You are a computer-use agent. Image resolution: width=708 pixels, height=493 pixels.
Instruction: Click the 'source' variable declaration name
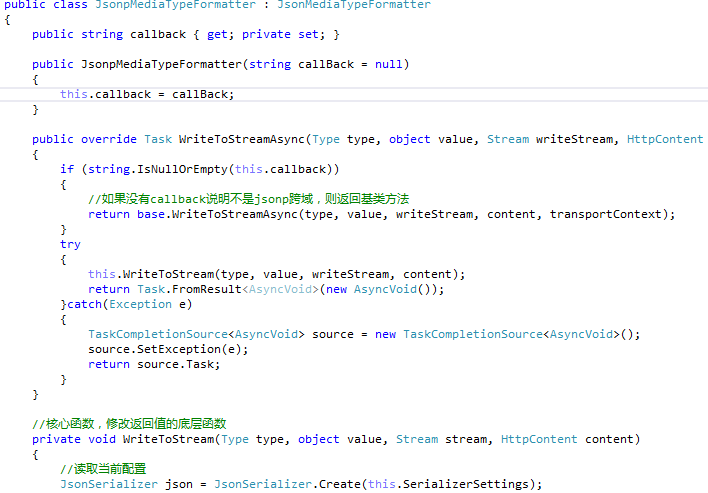coord(333,335)
